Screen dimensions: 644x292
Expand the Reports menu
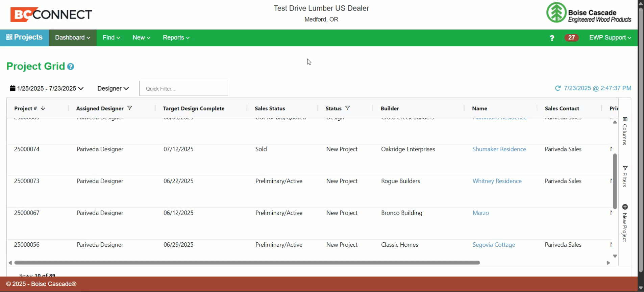click(x=176, y=38)
